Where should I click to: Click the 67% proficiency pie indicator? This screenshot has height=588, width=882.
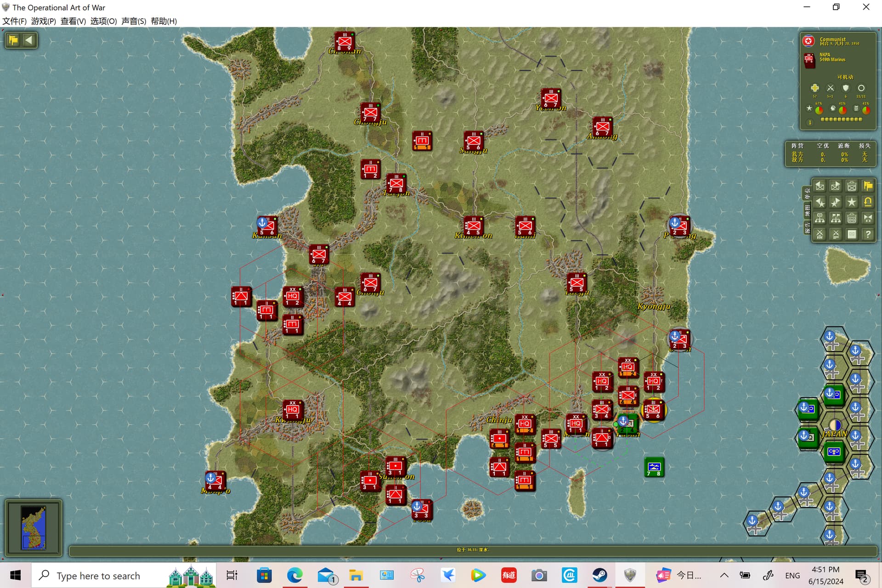819,110
